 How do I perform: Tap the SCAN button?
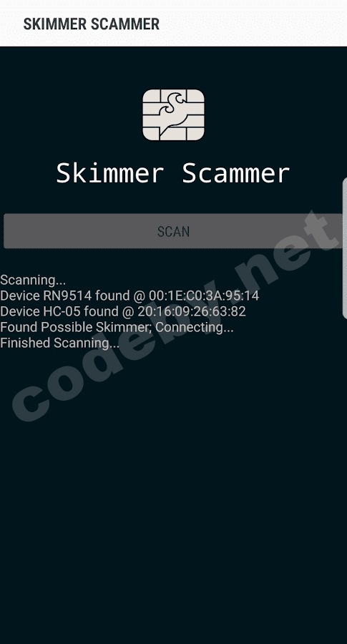pos(173,231)
